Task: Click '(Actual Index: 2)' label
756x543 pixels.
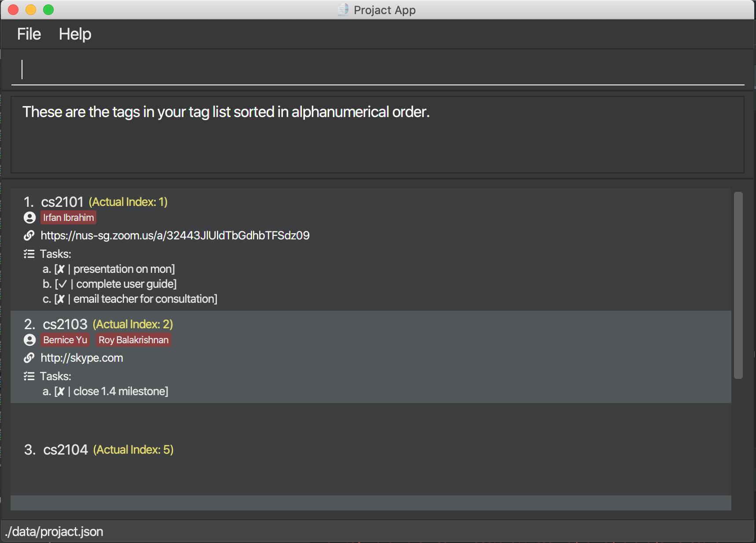Action: [133, 324]
